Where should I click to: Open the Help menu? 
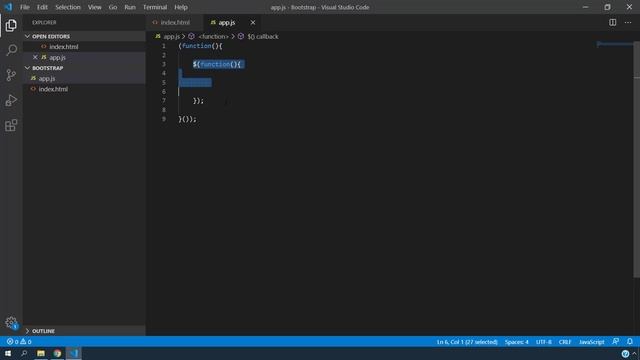181,7
